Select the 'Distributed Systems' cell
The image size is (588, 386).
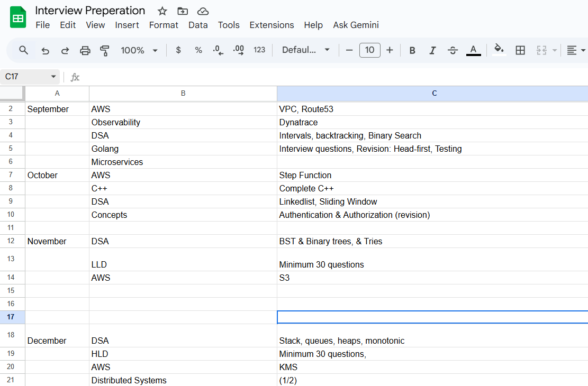coord(183,380)
